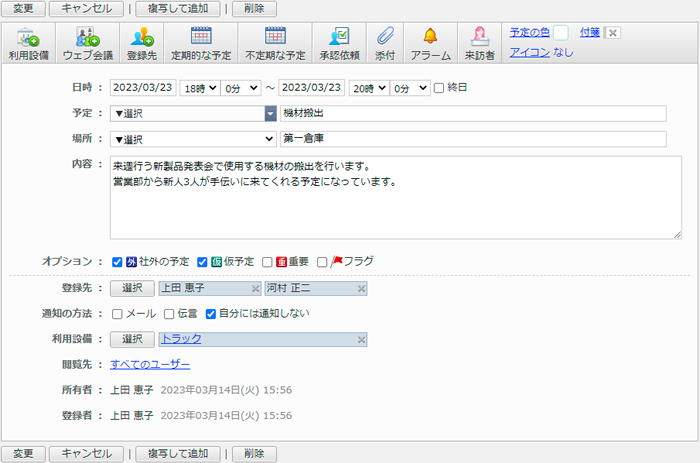Click the 登録先 toolbar icon
Viewport: 700px width, 463px height.
point(142,43)
